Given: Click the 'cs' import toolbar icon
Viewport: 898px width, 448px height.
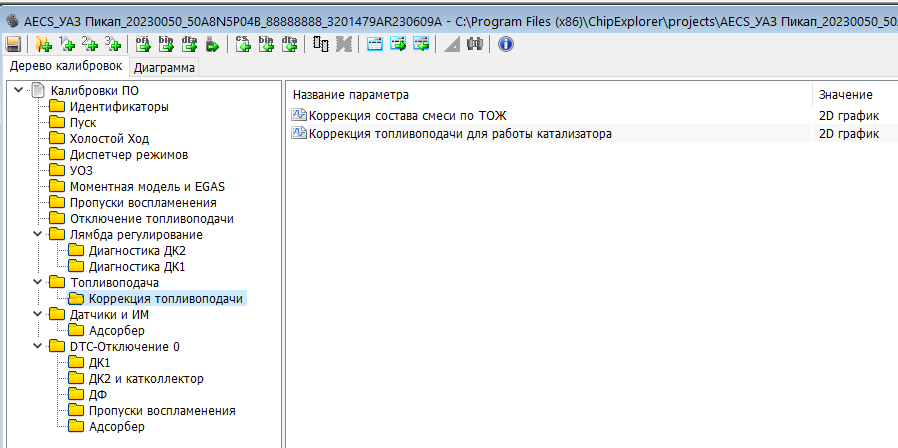Looking at the screenshot, I should tap(245, 44).
